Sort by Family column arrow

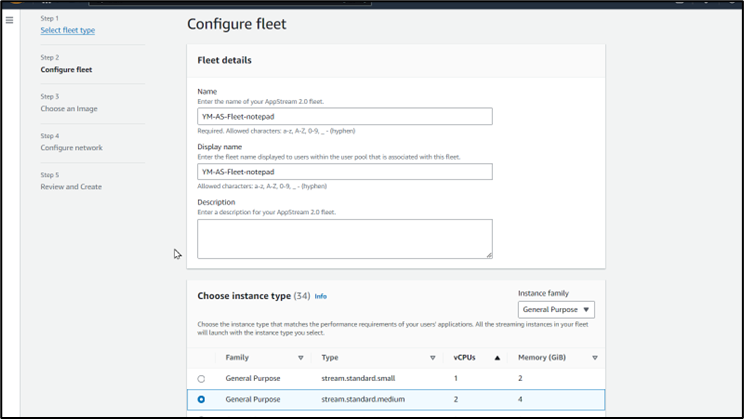tap(300, 358)
